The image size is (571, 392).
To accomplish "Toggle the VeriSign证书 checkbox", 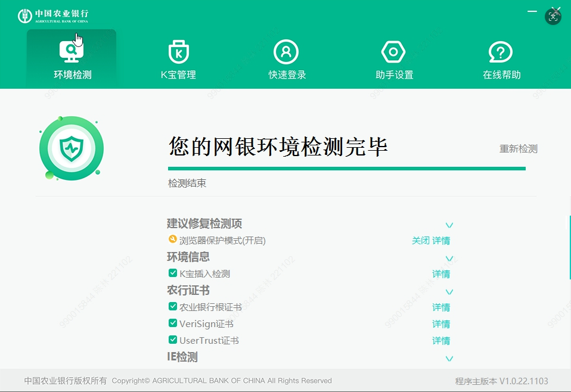I will [x=173, y=323].
